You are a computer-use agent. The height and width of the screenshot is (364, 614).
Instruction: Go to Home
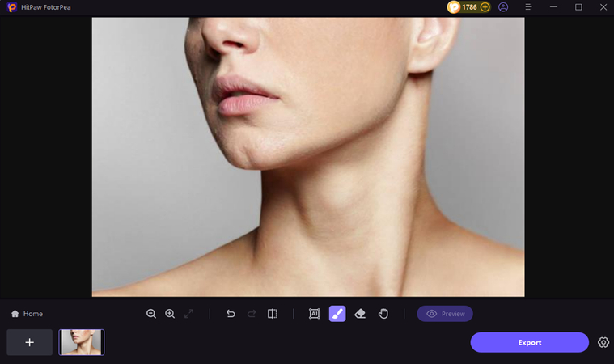point(27,314)
